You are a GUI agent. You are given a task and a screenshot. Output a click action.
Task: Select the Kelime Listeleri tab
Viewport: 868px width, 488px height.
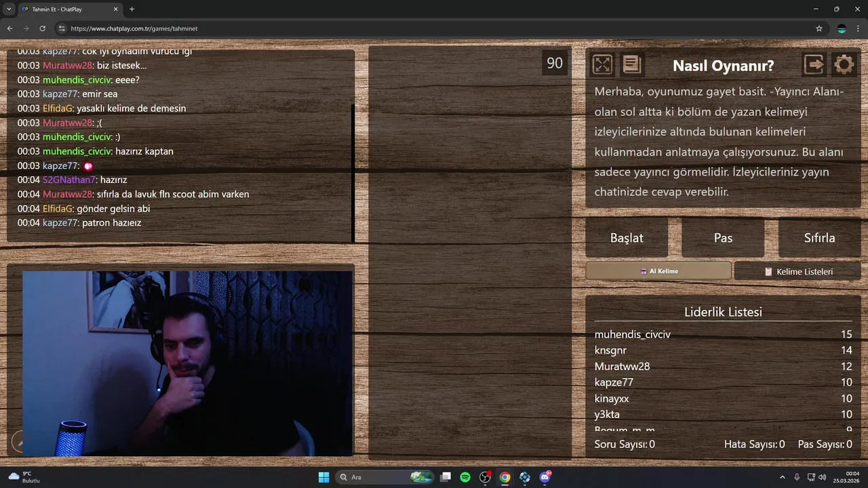(x=797, y=271)
